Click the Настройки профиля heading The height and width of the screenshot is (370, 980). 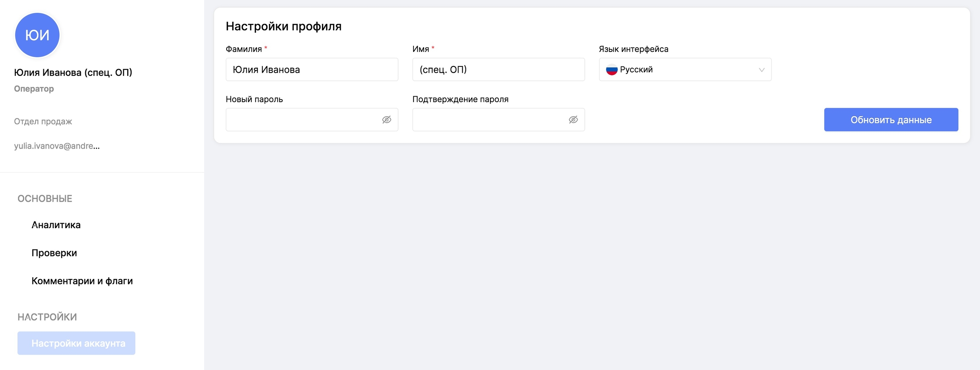tap(284, 26)
